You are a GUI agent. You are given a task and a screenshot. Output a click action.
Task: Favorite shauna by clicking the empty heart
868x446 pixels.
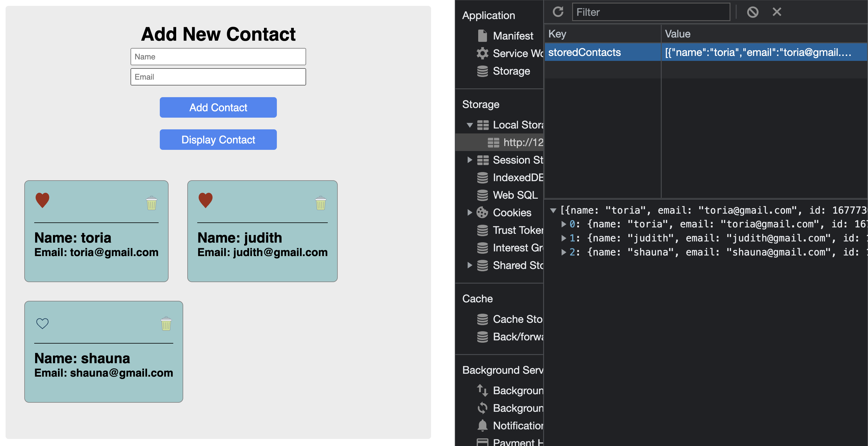click(42, 323)
